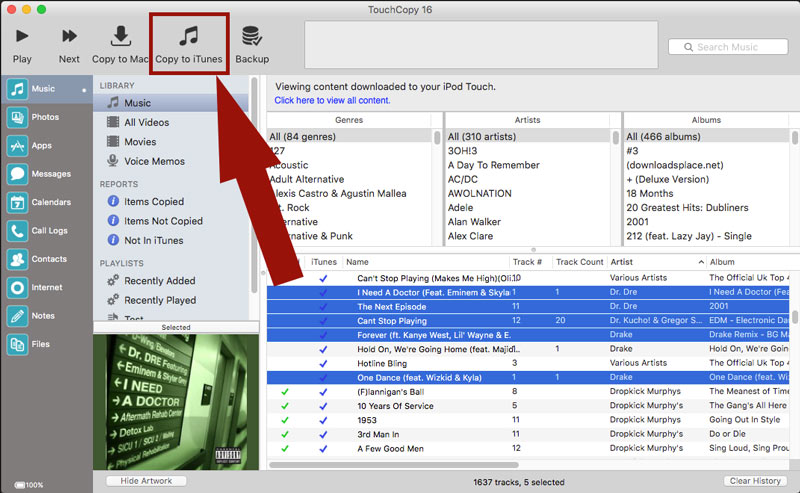Open the Apps section

(x=46, y=146)
